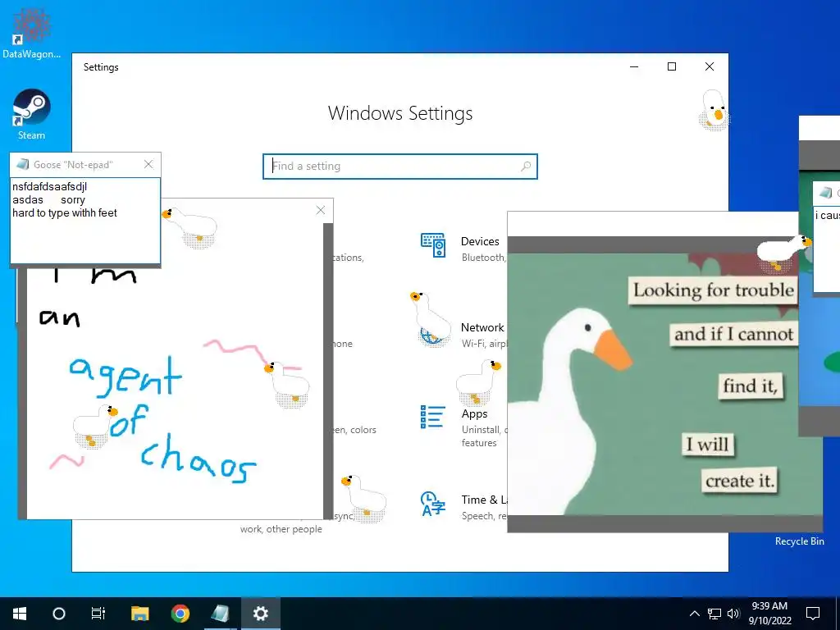Click the "hard to type withh feet" line
The height and width of the screenshot is (630, 840).
tap(64, 212)
